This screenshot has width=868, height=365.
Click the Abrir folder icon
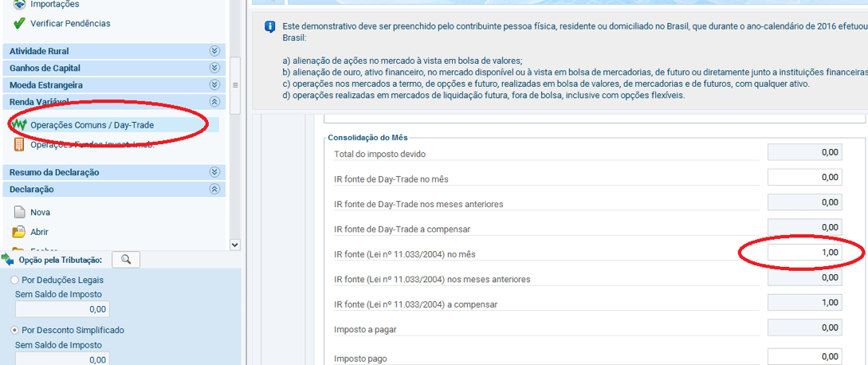pos(19,232)
